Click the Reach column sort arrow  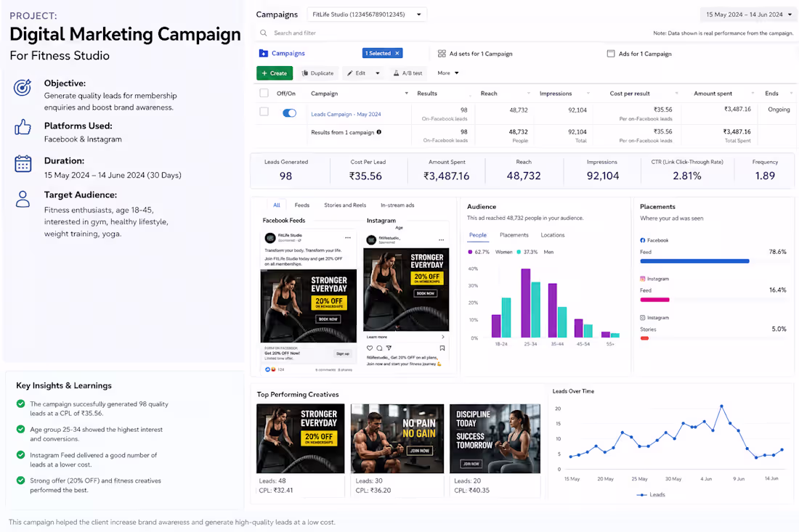click(528, 94)
